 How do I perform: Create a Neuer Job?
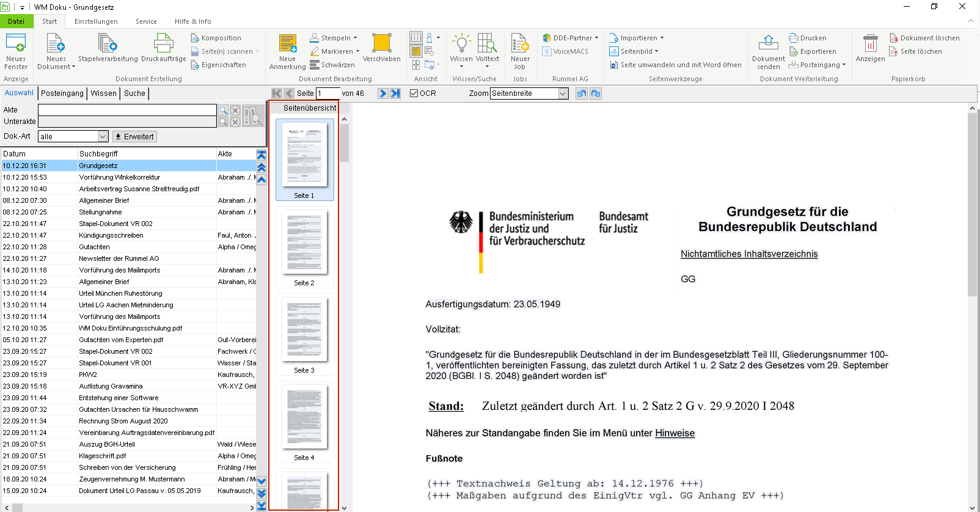point(520,52)
